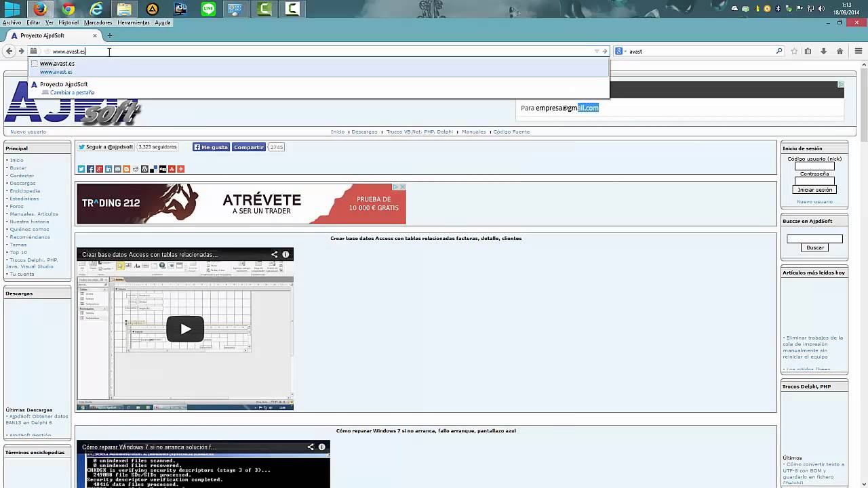Click Seguir a @ajpdsoft Twitter button
The height and width of the screenshot is (488, 868).
pos(105,147)
